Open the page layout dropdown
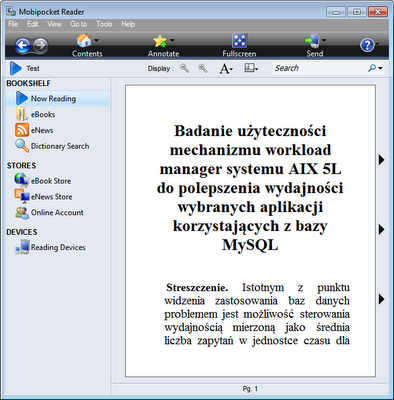The image size is (394, 400). pyautogui.click(x=251, y=69)
